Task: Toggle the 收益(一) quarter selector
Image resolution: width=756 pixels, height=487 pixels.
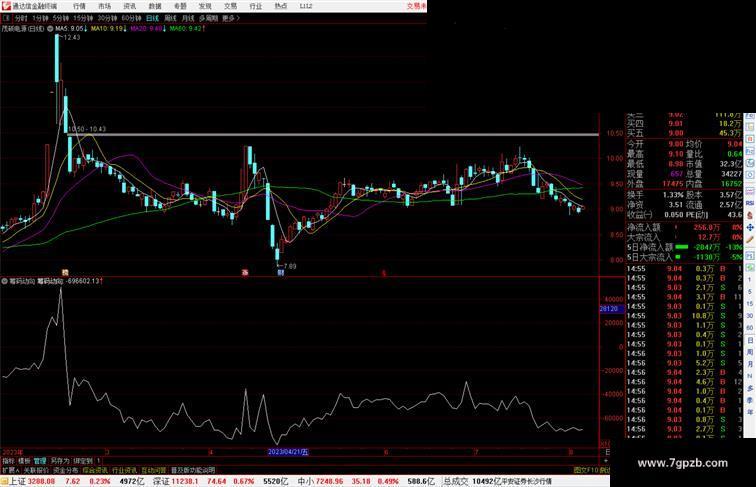Action: click(x=640, y=215)
